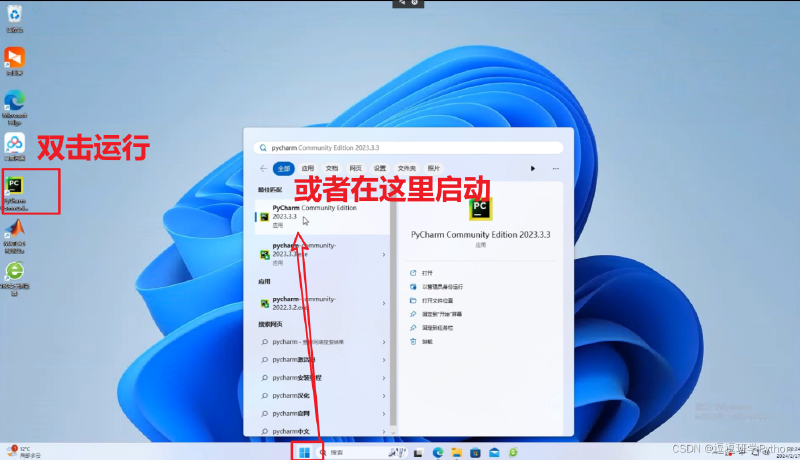This screenshot has height=460, width=800.
Task: Open Microsoft Store from the taskbar
Action: [476, 452]
